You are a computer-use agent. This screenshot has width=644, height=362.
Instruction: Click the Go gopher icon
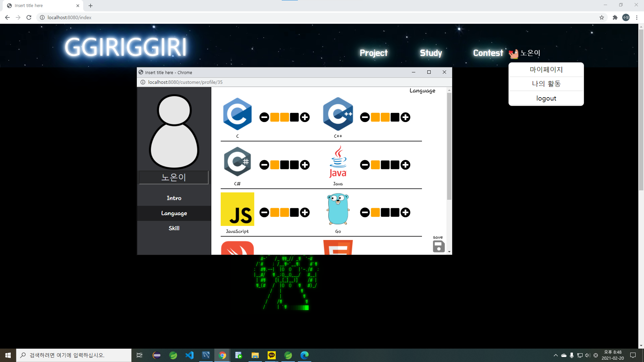click(x=338, y=209)
